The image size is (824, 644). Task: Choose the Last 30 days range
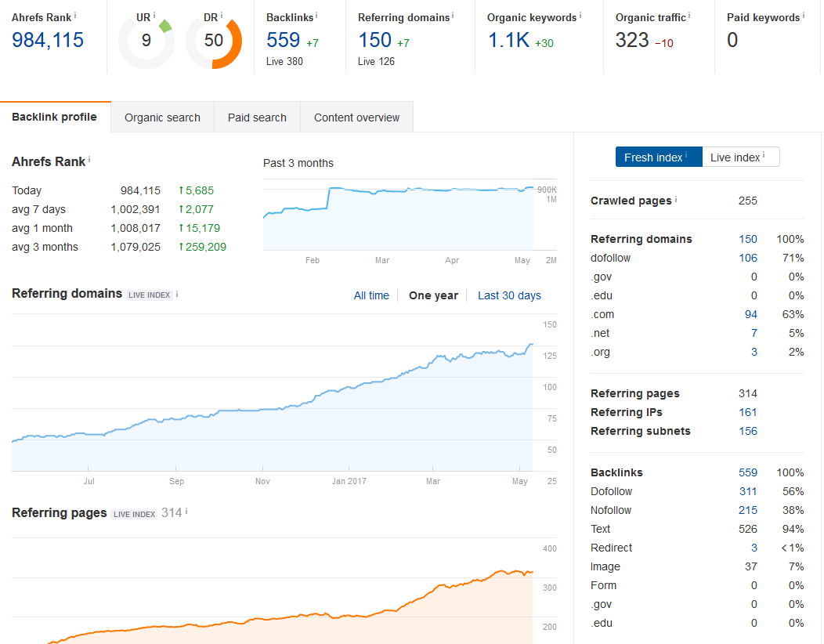(509, 295)
